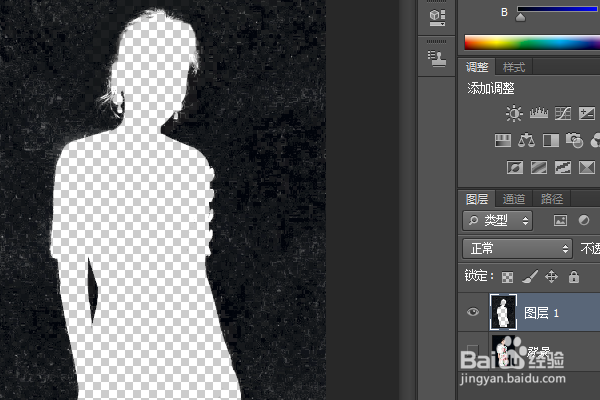Add a Curves adjustment
The image size is (600, 400).
[563, 113]
